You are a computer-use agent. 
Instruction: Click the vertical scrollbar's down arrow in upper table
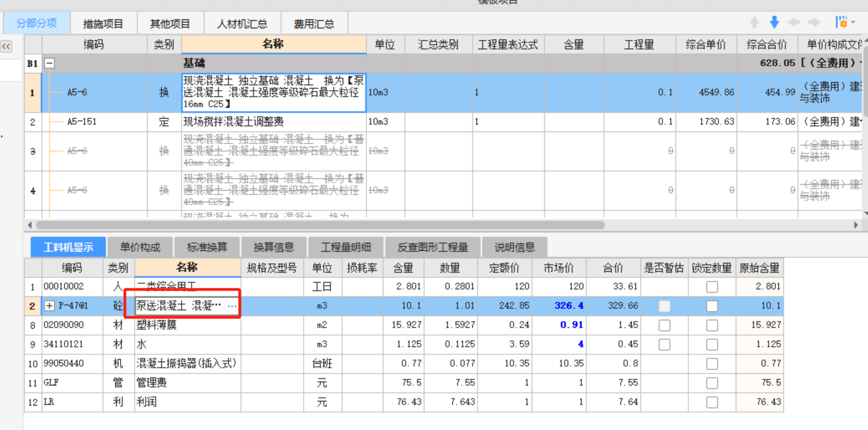click(865, 213)
